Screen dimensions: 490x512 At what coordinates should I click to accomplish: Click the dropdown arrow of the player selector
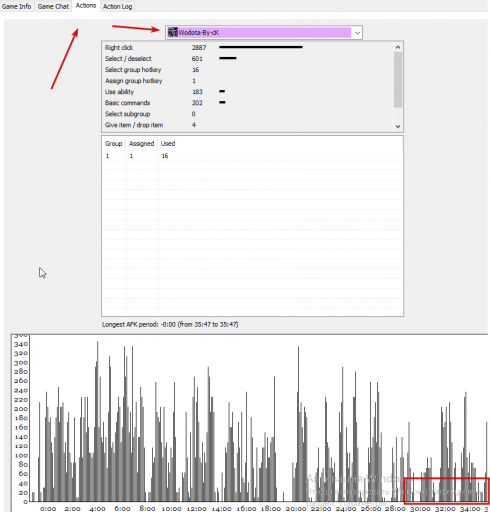pos(357,33)
